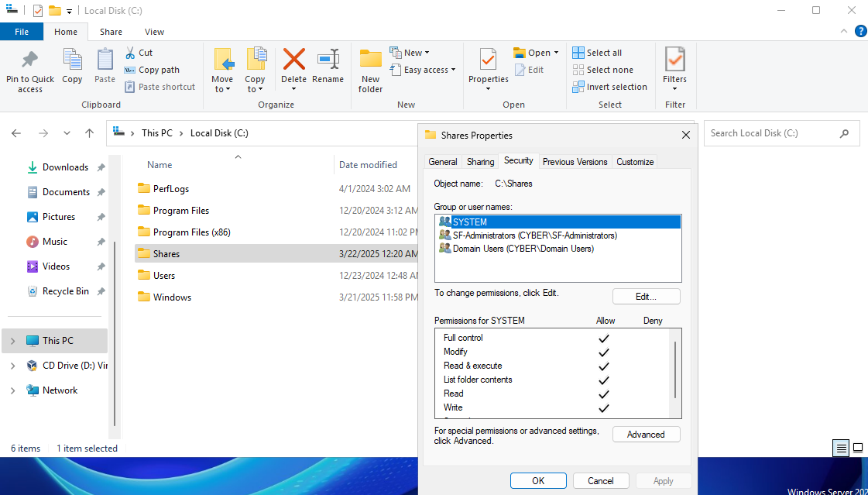Click the Up arrow navigation button
The height and width of the screenshot is (495, 868).
point(89,133)
